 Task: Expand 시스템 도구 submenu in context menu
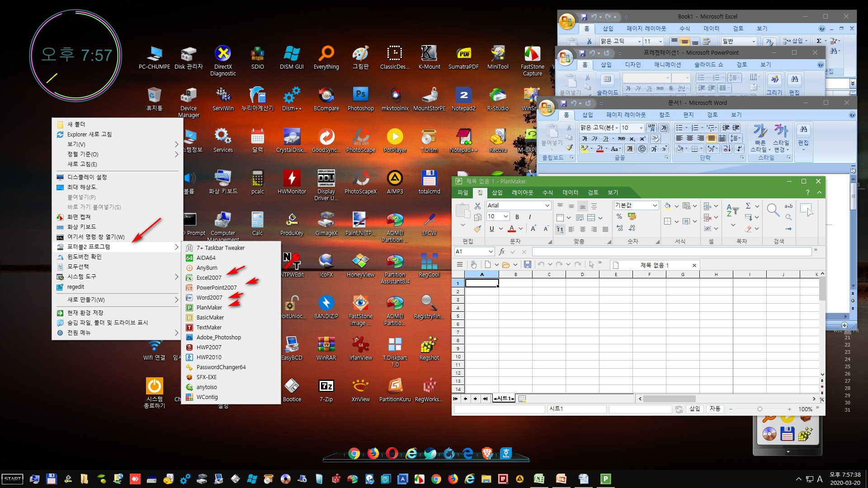tap(118, 277)
